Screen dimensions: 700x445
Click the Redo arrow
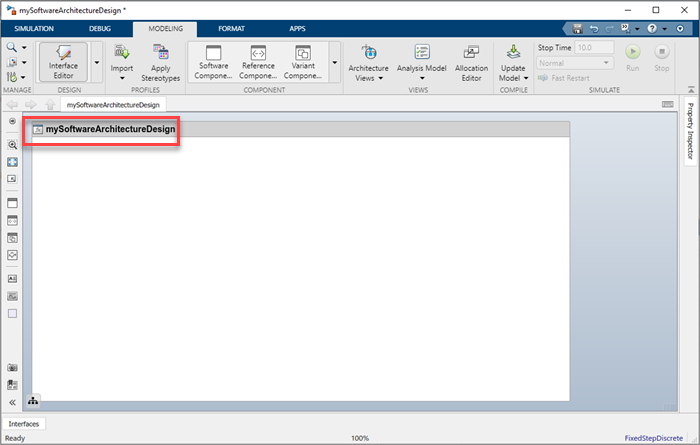coord(609,29)
